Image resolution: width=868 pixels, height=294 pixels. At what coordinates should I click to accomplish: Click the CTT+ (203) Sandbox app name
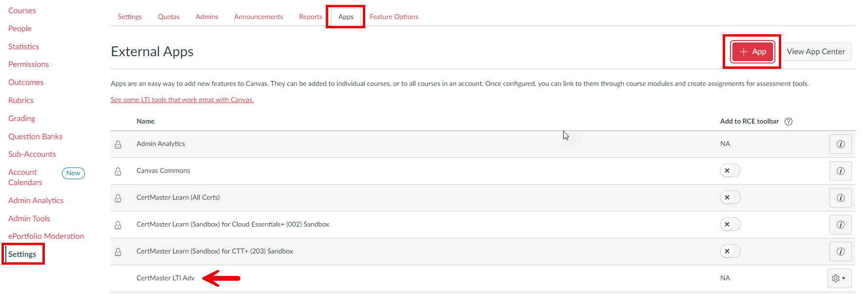pyautogui.click(x=215, y=251)
